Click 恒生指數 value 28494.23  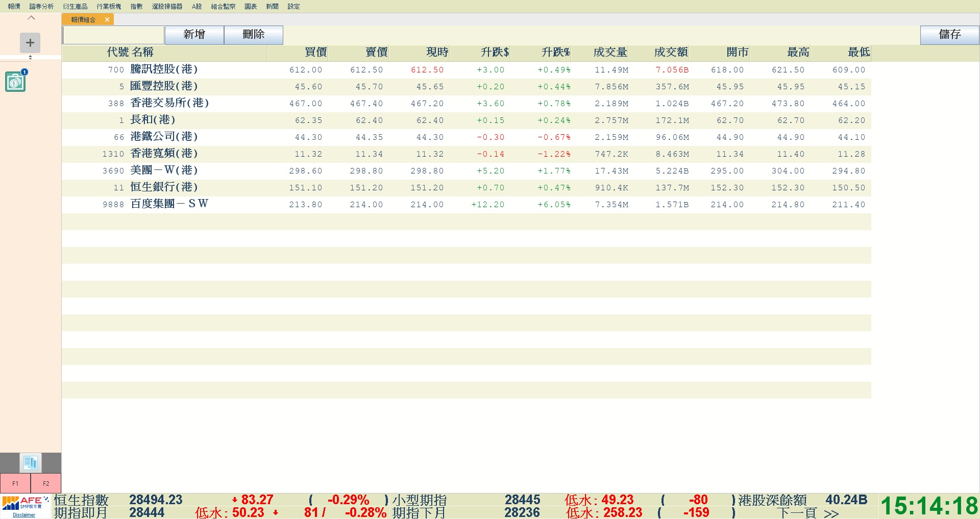click(x=156, y=500)
